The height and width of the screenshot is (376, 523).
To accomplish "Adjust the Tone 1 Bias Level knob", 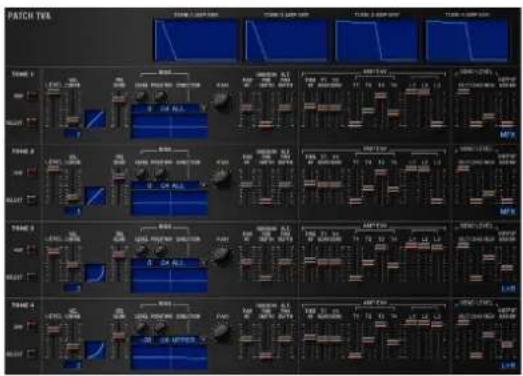I will [x=141, y=96].
